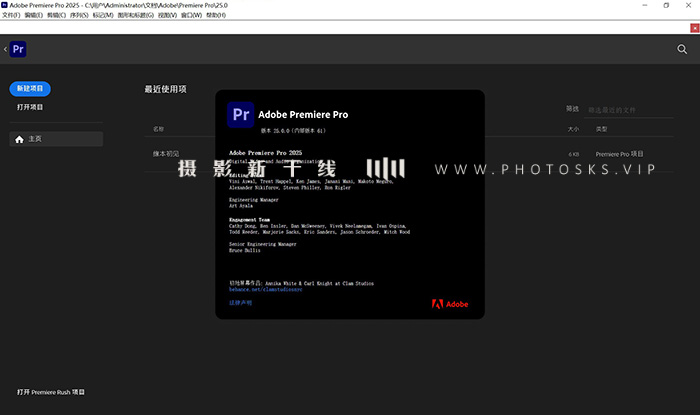Open the behance.net/clamstudiosnyc link
Image resolution: width=700 pixels, height=415 pixels.
pos(266,289)
